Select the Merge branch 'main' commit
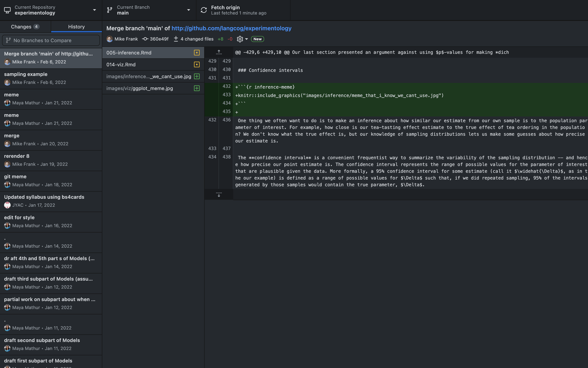 point(51,58)
